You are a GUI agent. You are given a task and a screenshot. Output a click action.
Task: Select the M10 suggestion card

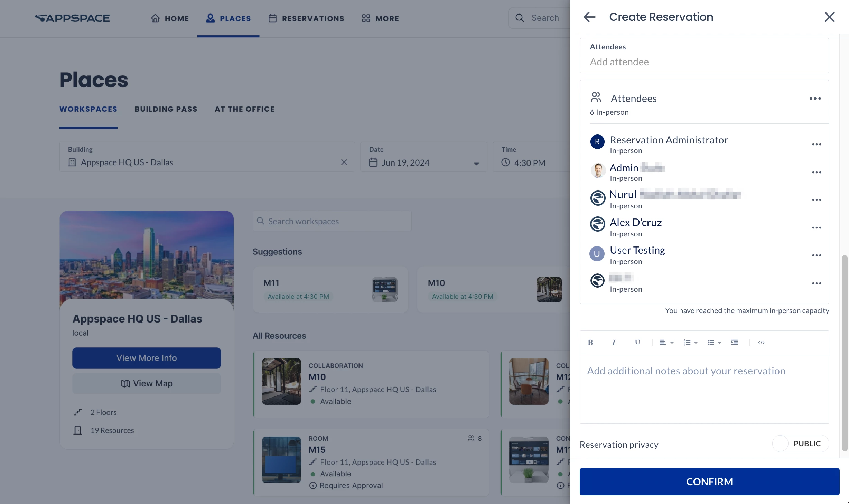tap(494, 289)
